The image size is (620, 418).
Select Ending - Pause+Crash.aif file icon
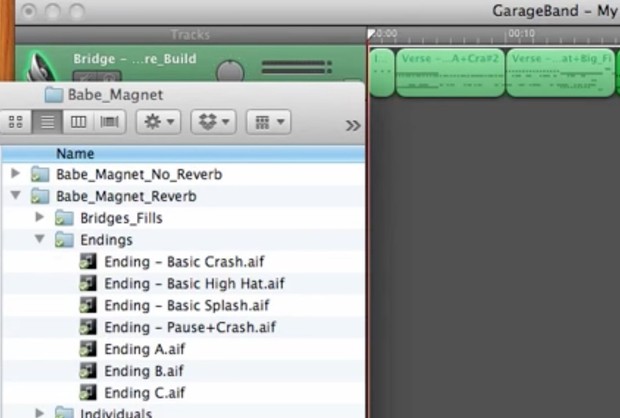pyautogui.click(x=88, y=327)
